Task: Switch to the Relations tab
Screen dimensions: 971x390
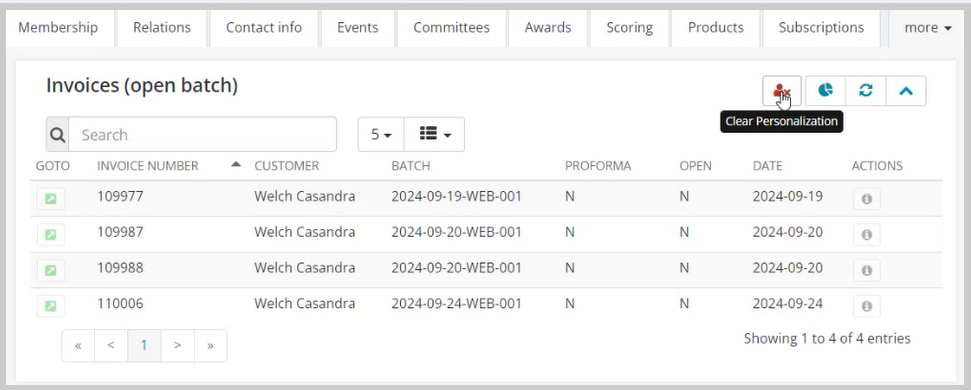Action: 162,28
